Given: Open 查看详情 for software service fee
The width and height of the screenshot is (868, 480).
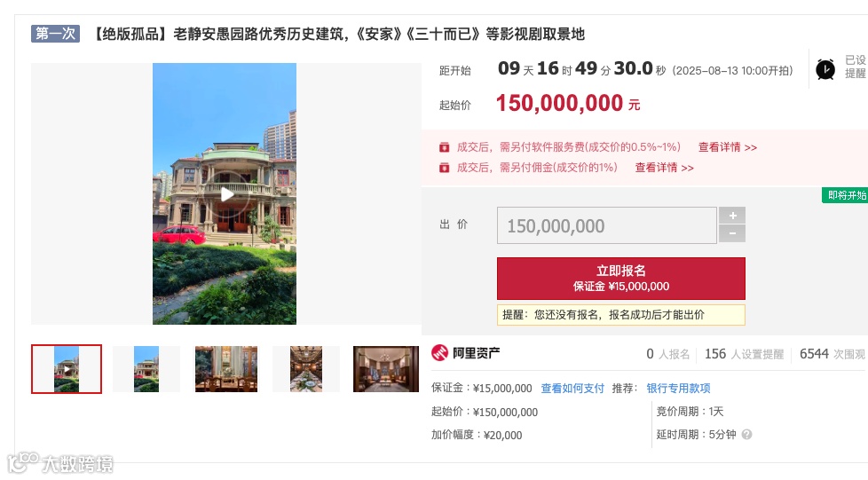Looking at the screenshot, I should pos(728,147).
